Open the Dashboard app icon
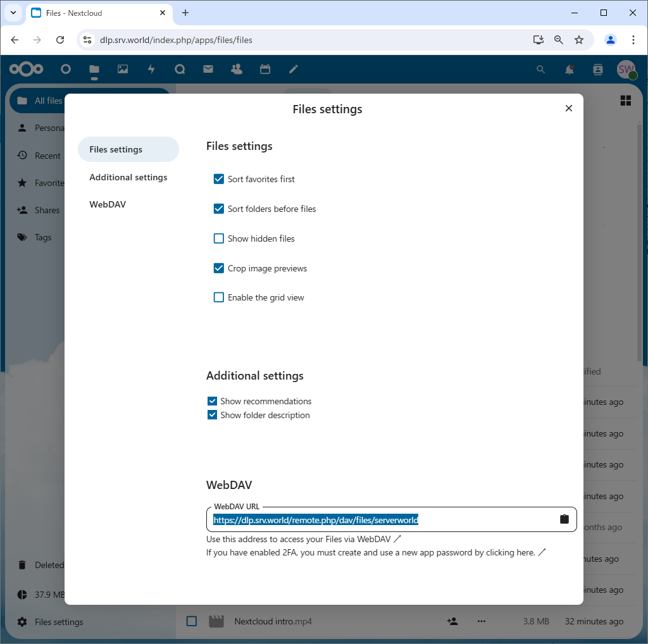This screenshot has width=648, height=644. (65, 69)
